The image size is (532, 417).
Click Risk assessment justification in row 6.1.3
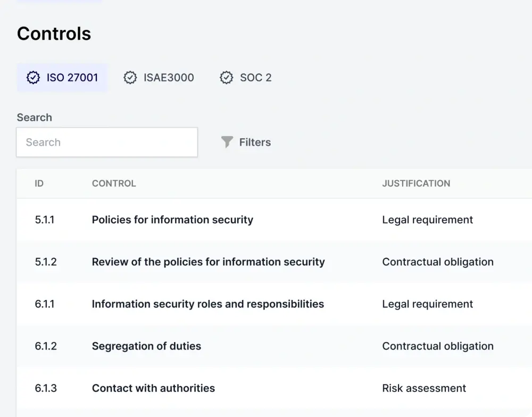click(424, 388)
